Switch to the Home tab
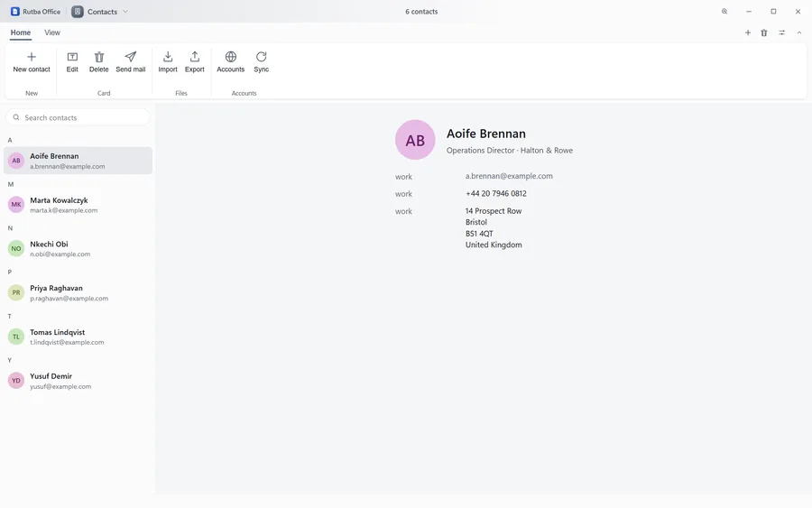The image size is (812, 508). (x=21, y=32)
